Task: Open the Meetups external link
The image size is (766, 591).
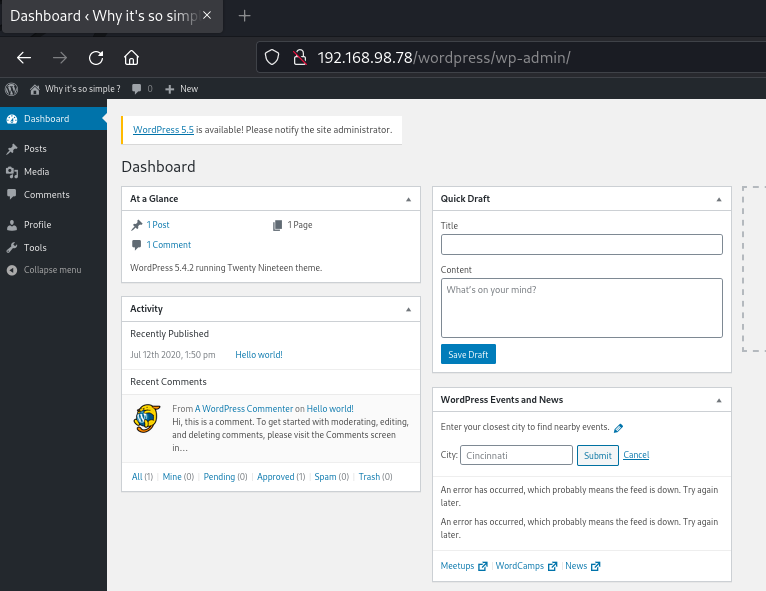Action: point(464,566)
